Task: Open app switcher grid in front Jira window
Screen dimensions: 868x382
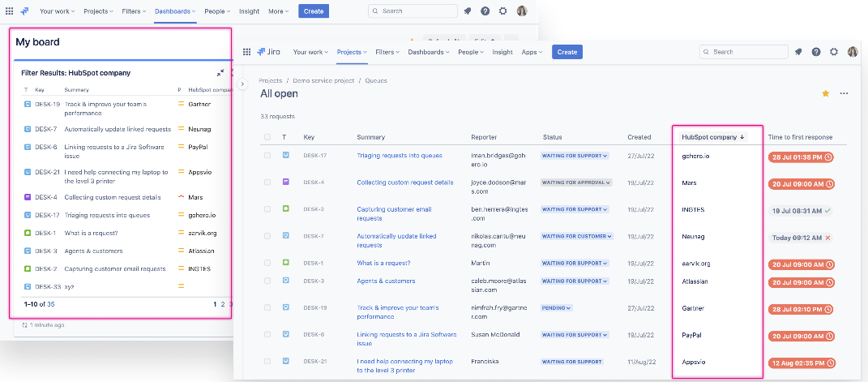Action: (x=247, y=51)
